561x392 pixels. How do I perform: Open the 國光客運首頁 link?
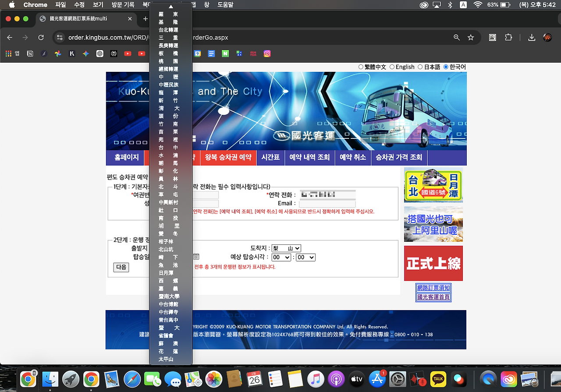pyautogui.click(x=433, y=297)
